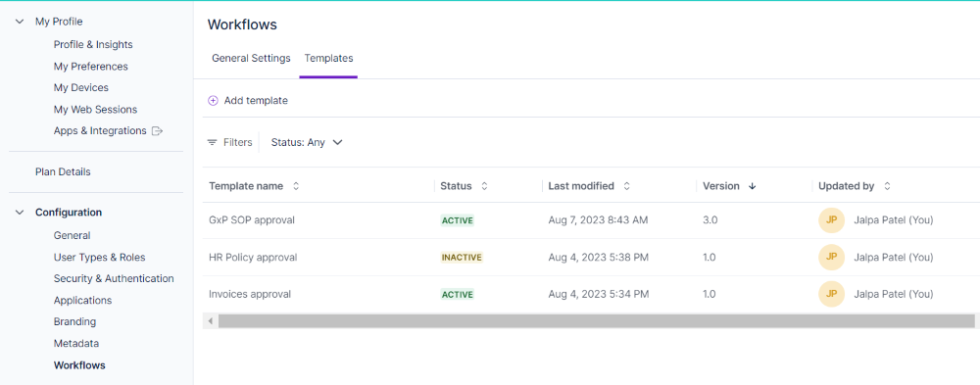Open the HR Policy approval template
Image resolution: width=980 pixels, height=385 pixels.
[253, 258]
